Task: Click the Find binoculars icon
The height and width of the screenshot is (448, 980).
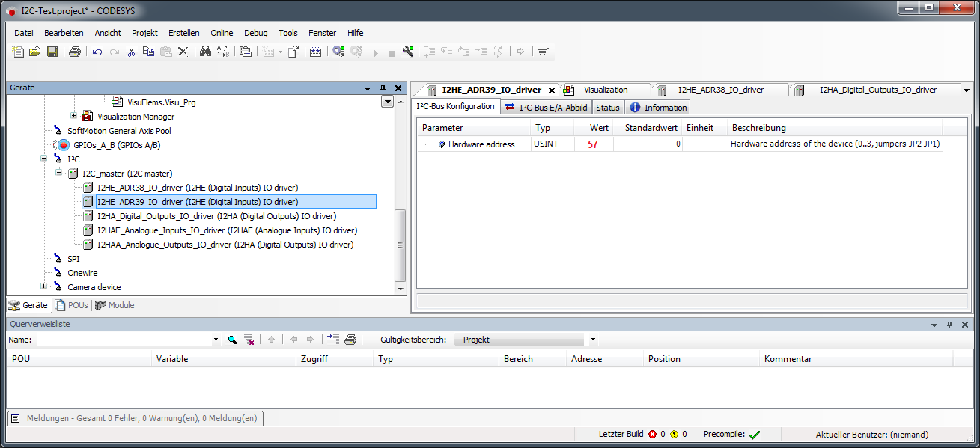Action: pos(205,52)
